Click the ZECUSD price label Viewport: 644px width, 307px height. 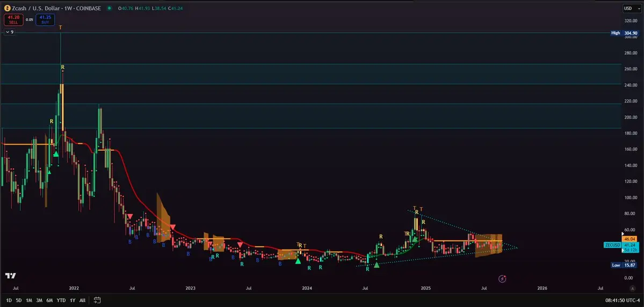612,245
